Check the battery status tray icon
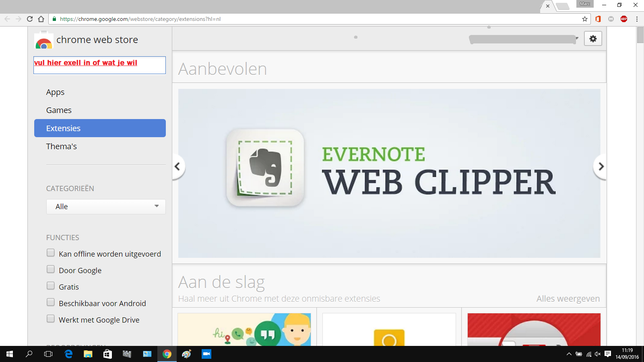This screenshot has width=644, height=362. 579,354
